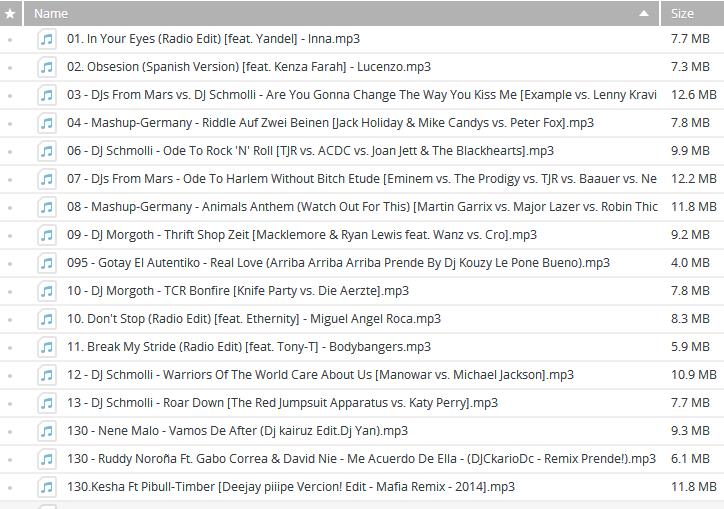Open Me Acuerdo De Ella remix file
This screenshot has height=509, width=724.
pos(361,459)
